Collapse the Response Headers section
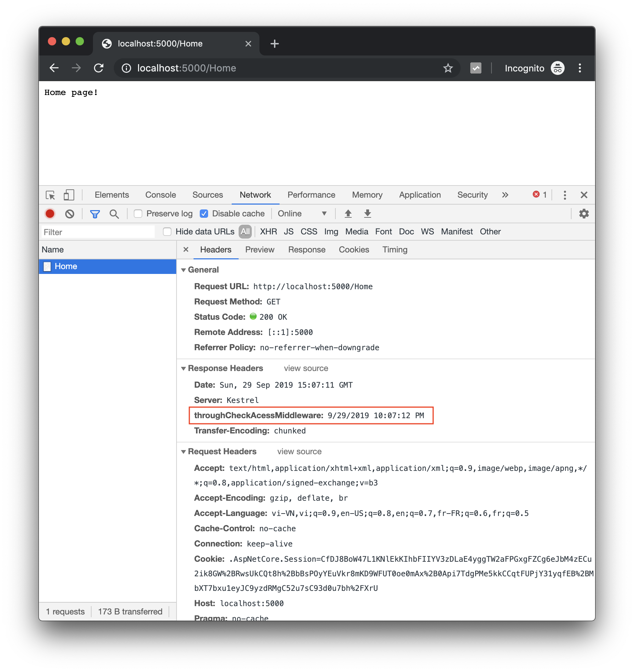634x672 pixels. click(x=183, y=368)
